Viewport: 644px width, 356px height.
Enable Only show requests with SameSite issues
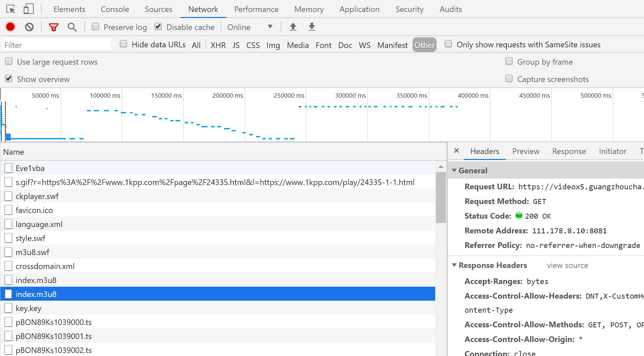click(448, 44)
